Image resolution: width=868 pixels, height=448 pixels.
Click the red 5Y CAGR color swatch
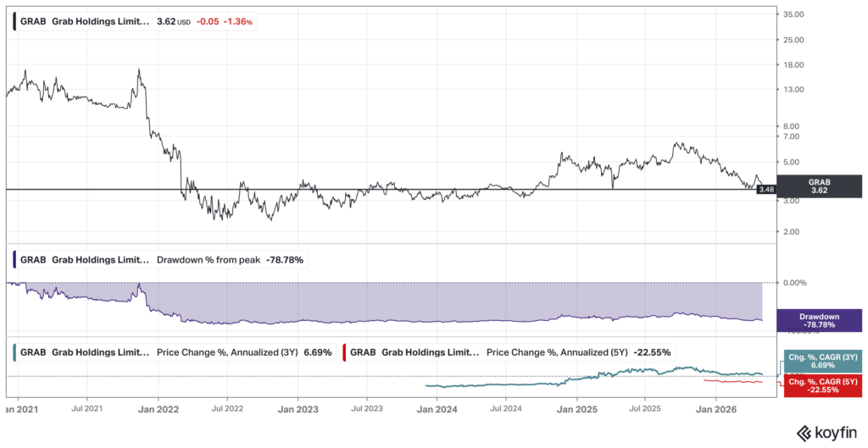[346, 351]
